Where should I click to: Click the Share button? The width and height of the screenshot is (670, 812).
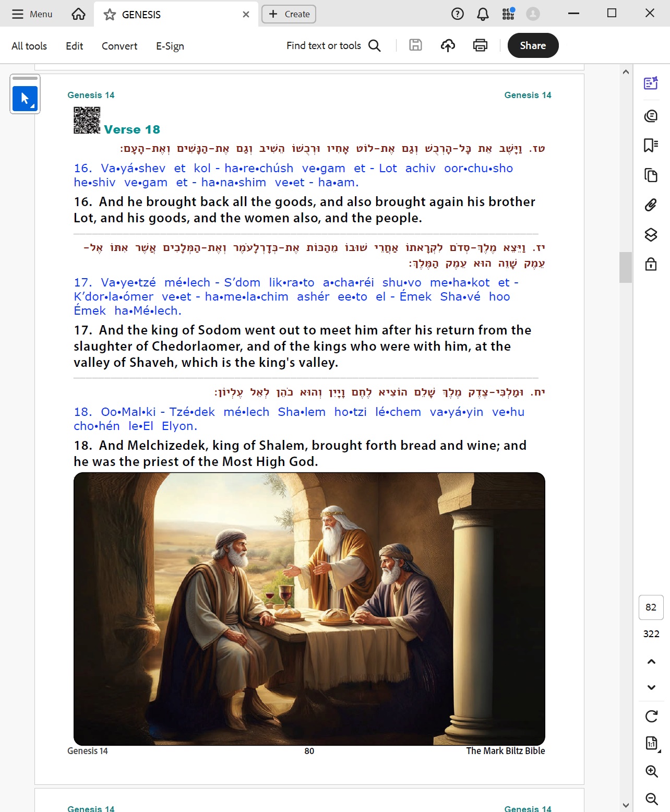tap(533, 45)
